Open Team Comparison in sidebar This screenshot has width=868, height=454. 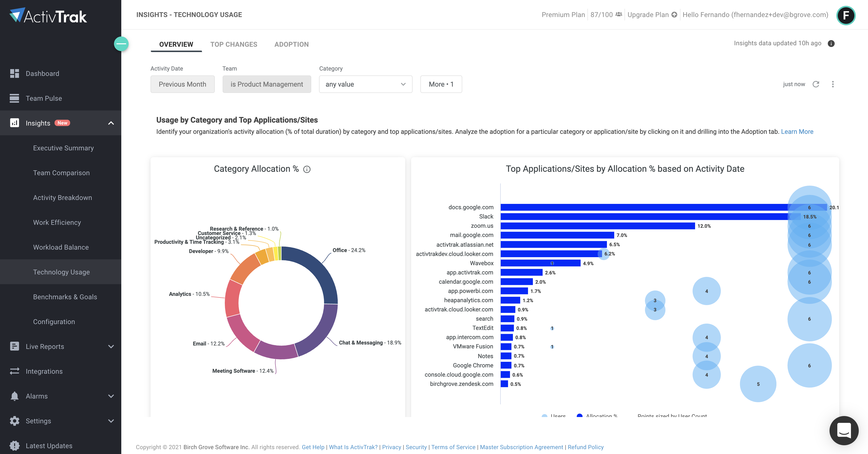[61, 173]
